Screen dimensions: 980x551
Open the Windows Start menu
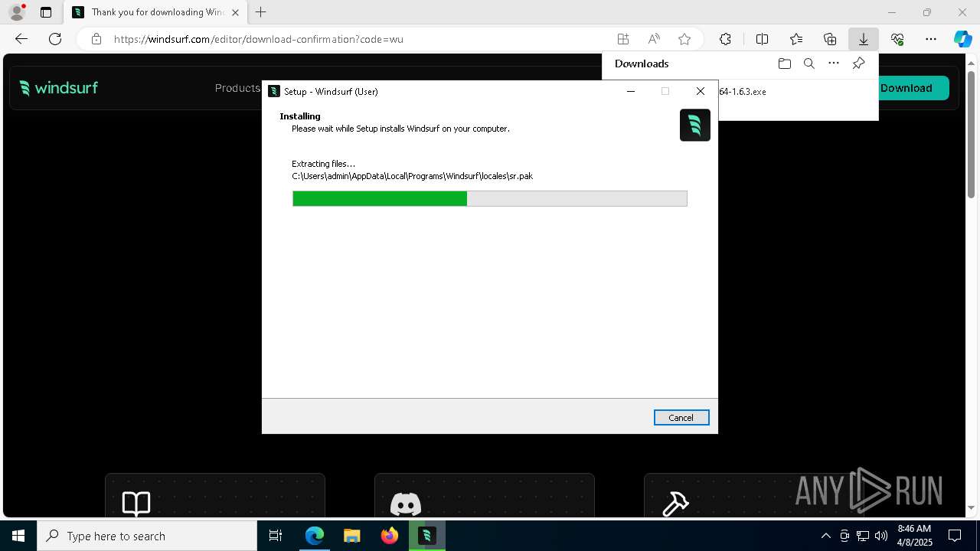(18, 536)
